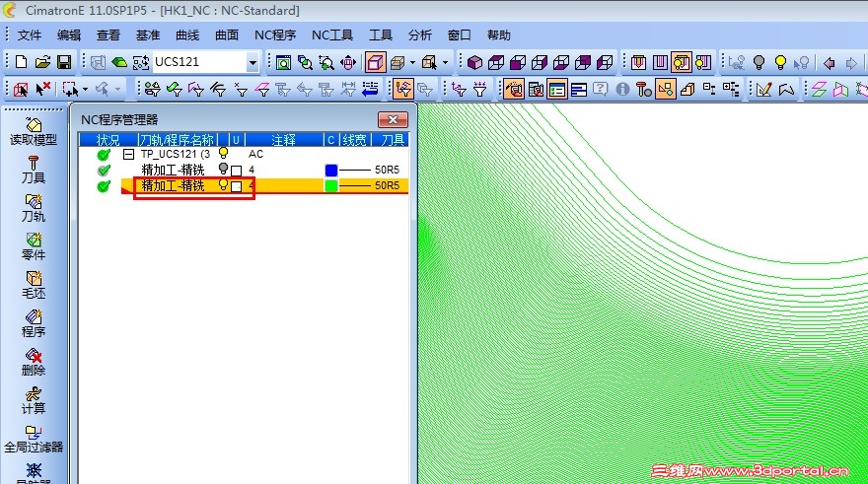Image resolution: width=868 pixels, height=484 pixels.
Task: Click the sketcher pencil toolbar icon
Action: pos(763,89)
